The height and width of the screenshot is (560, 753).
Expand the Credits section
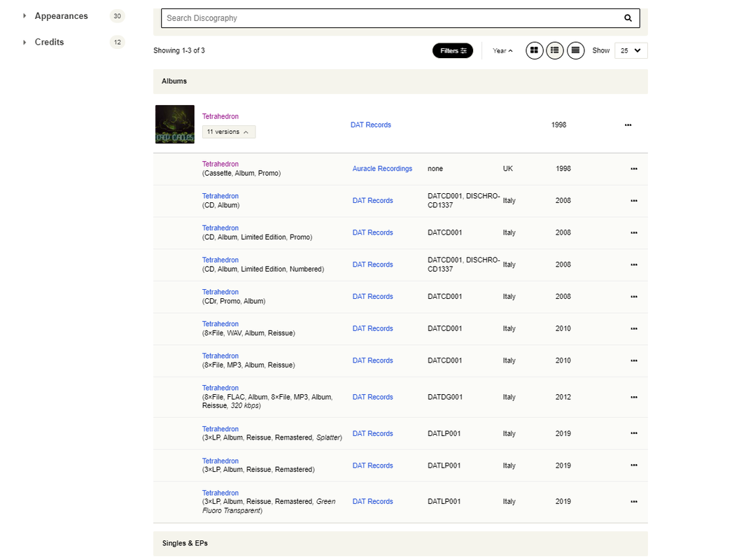point(24,42)
